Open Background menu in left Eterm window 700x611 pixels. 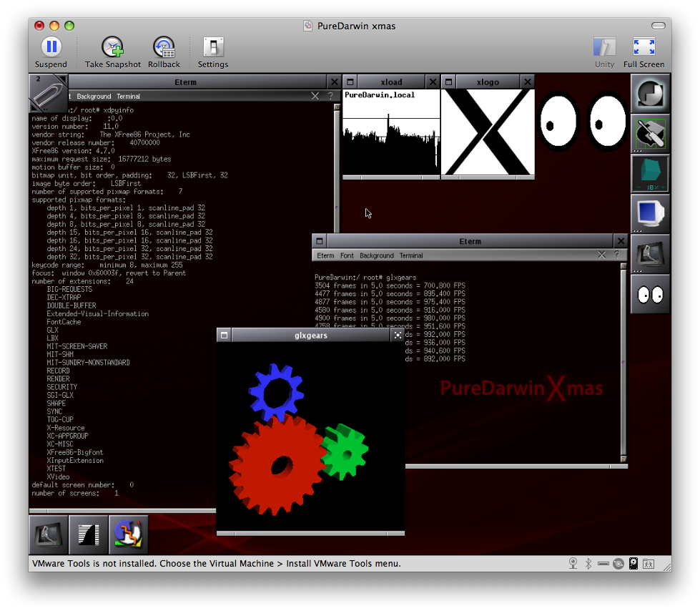point(94,96)
